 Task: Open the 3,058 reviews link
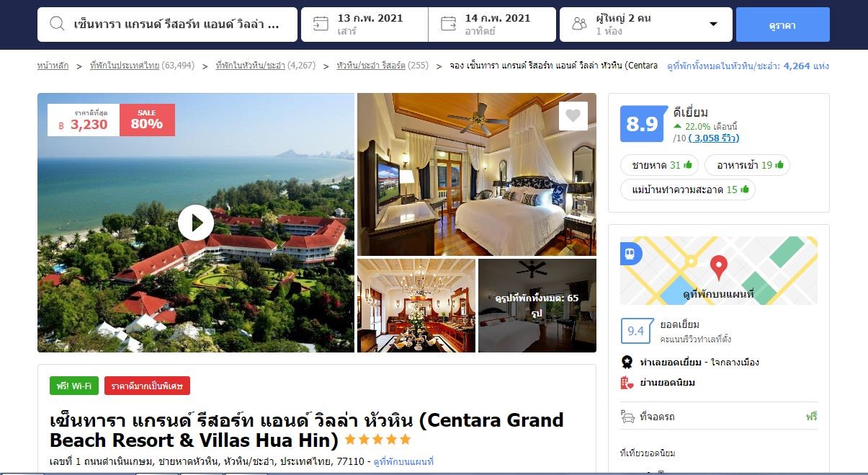coord(714,138)
